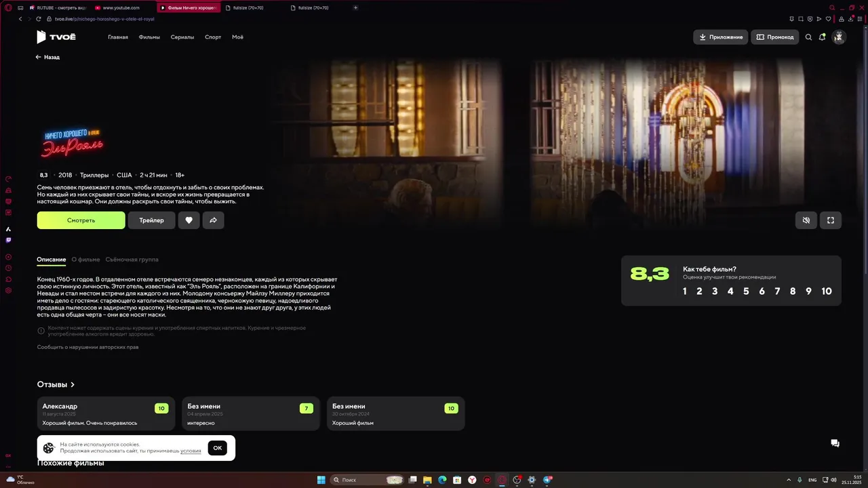Rate the film 5
This screenshot has width=868, height=488.
(746, 291)
